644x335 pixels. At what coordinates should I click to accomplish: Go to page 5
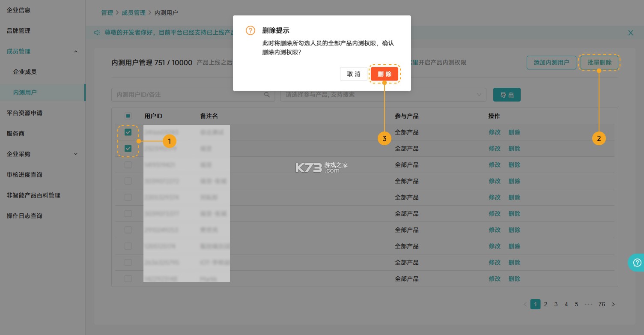pos(576,304)
